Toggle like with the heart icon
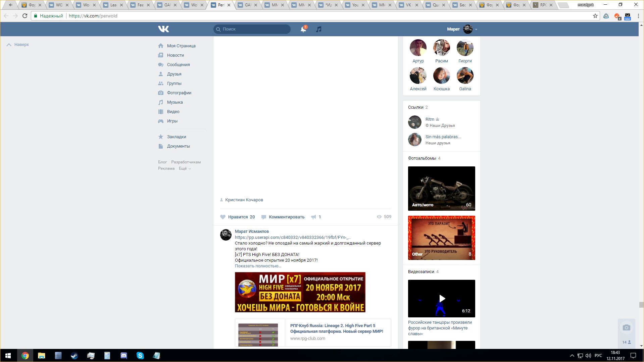This screenshot has width=644, height=362. (223, 217)
